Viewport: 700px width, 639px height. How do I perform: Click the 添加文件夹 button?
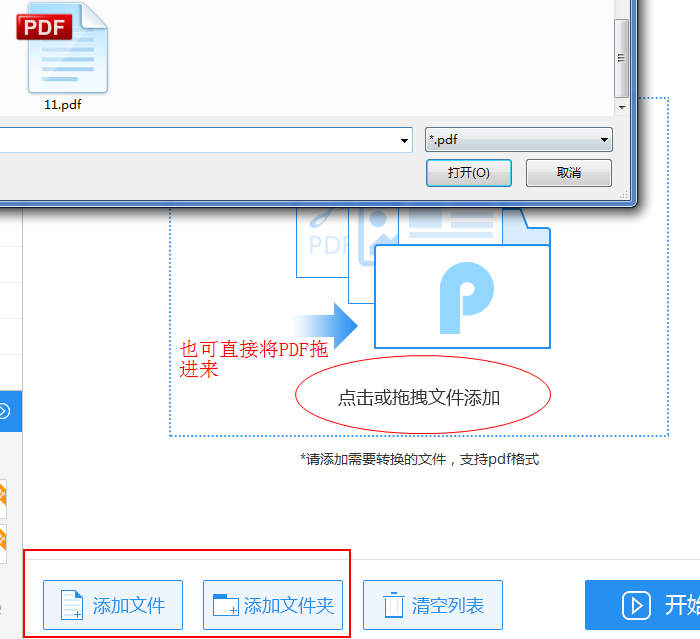click(273, 605)
